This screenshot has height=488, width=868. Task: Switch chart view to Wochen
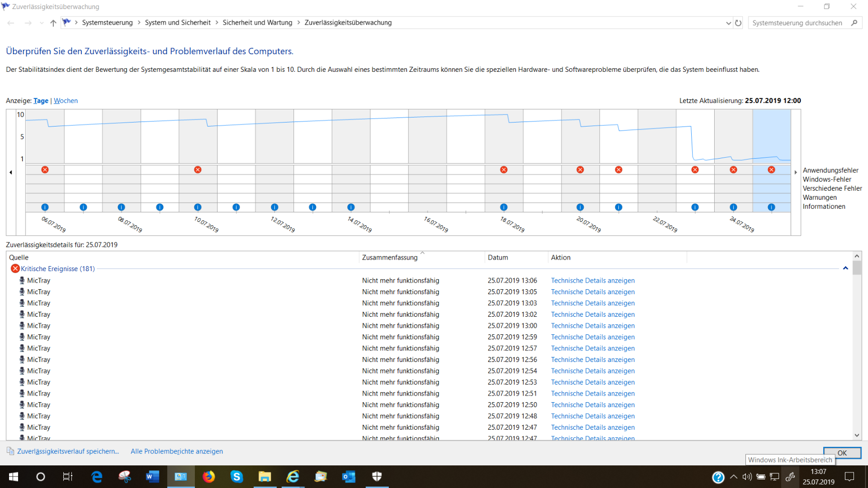66,100
